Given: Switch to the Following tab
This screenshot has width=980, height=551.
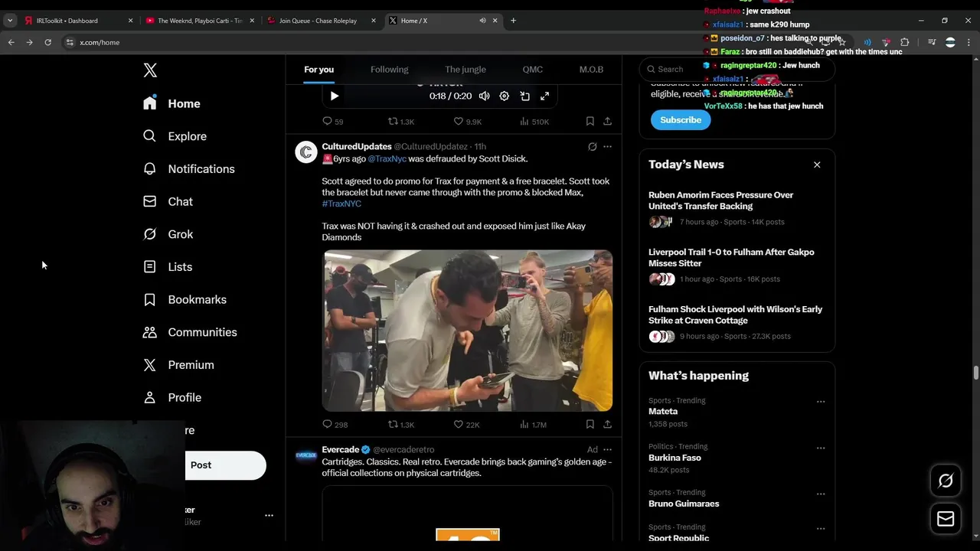Looking at the screenshot, I should tap(389, 70).
